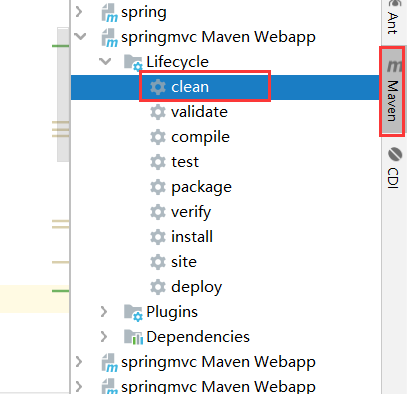Expand the Plugins node
The height and width of the screenshot is (394, 407).
point(104,312)
